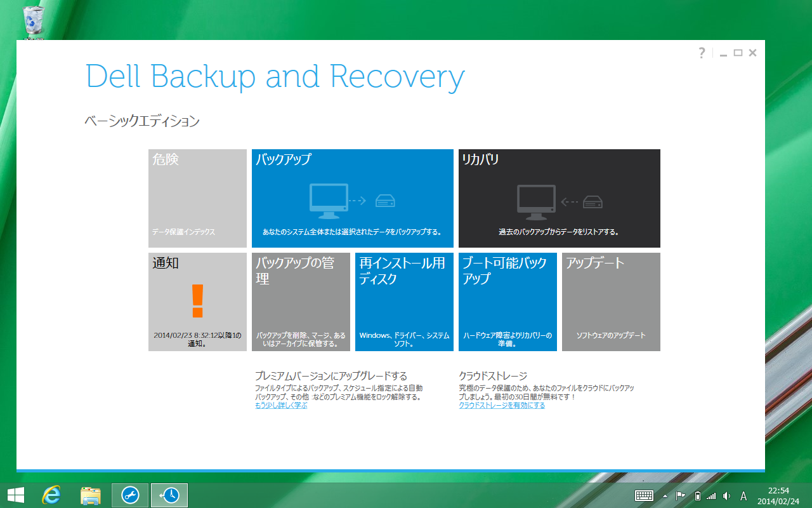Image resolution: width=812 pixels, height=508 pixels.
Task: Open the 通知 notifications tile
Action: 197,302
